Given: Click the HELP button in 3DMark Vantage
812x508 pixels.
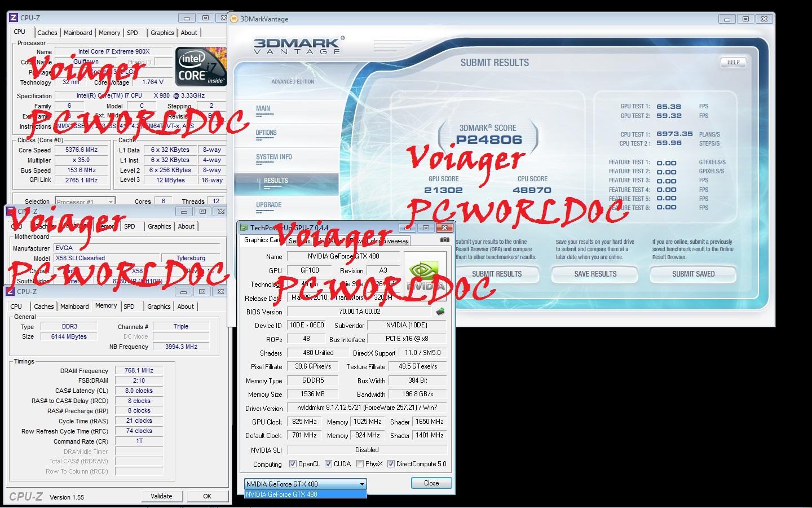Looking at the screenshot, I should tap(733, 63).
